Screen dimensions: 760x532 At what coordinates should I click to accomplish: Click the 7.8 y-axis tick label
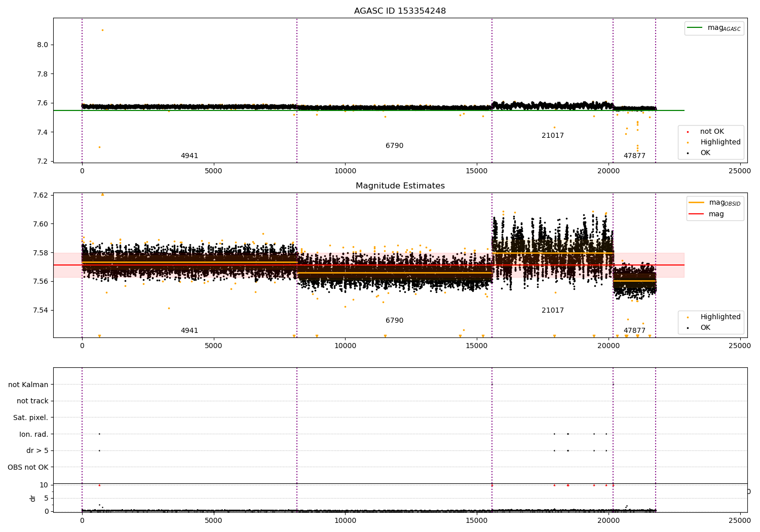pos(43,74)
